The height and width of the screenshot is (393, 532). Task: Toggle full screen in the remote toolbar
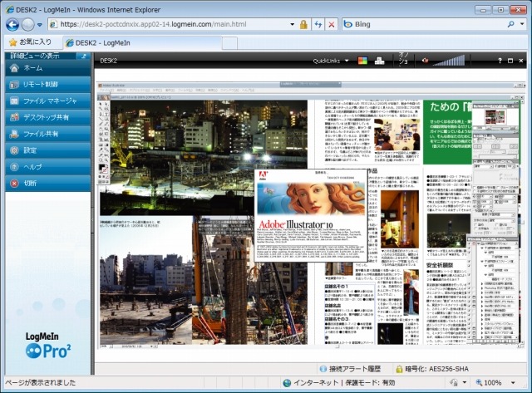(510, 61)
